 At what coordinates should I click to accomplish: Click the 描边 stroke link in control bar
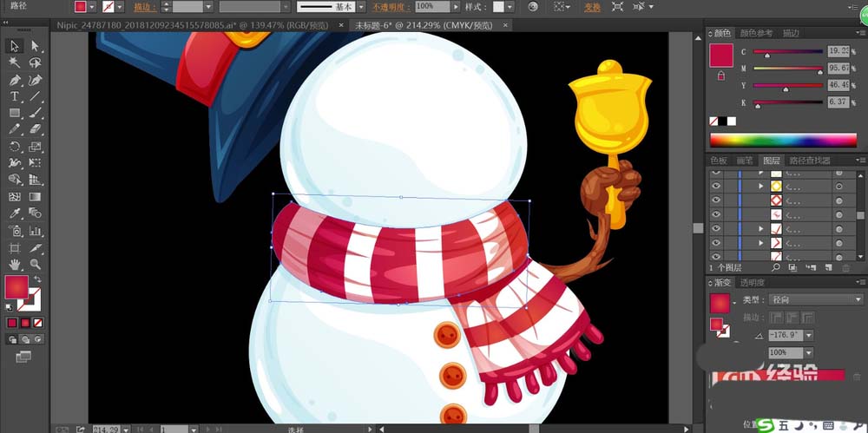(x=145, y=7)
